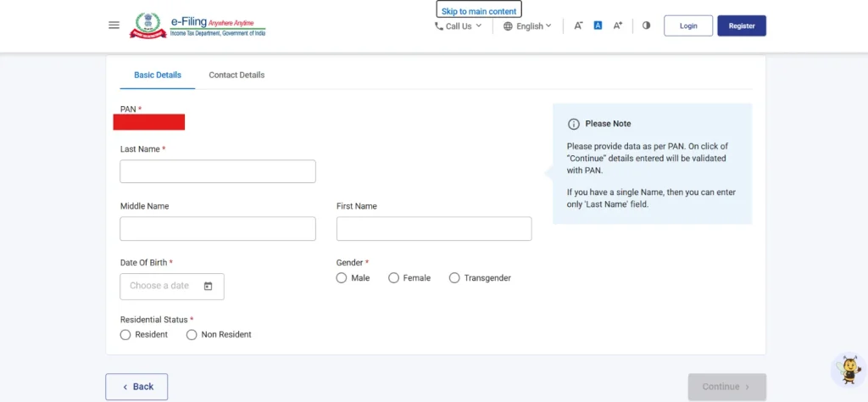Focus the First Name input field
Image resolution: width=868 pixels, height=402 pixels.
tap(434, 229)
